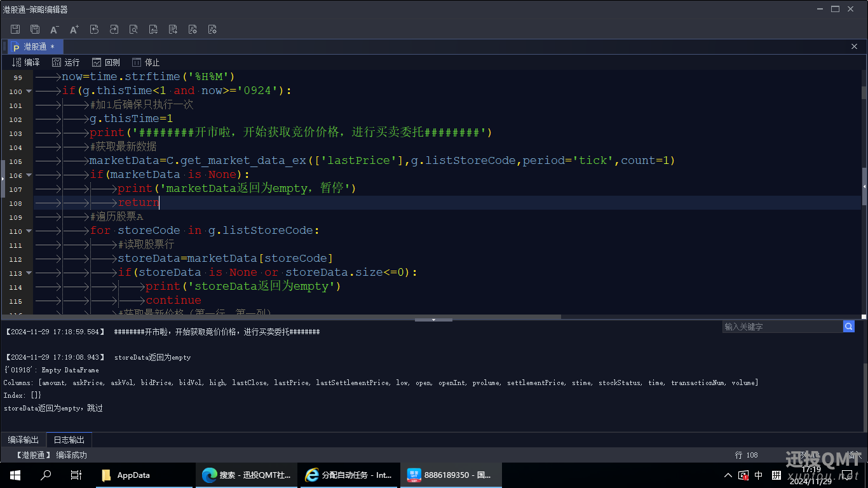
Task: Open Task View on the taskbar
Action: pos(76,475)
